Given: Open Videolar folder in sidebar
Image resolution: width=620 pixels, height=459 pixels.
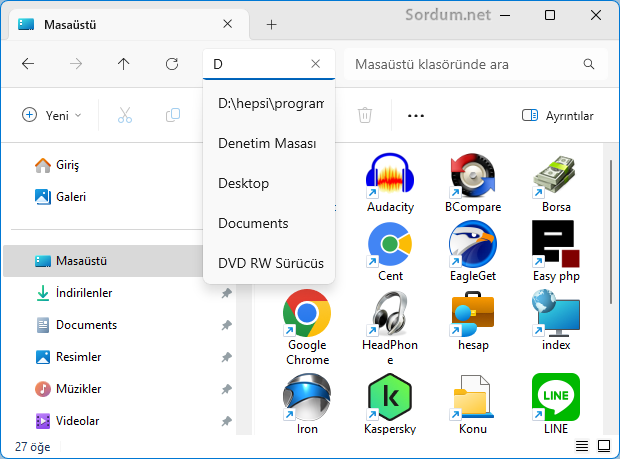Looking at the screenshot, I should 67,421.
